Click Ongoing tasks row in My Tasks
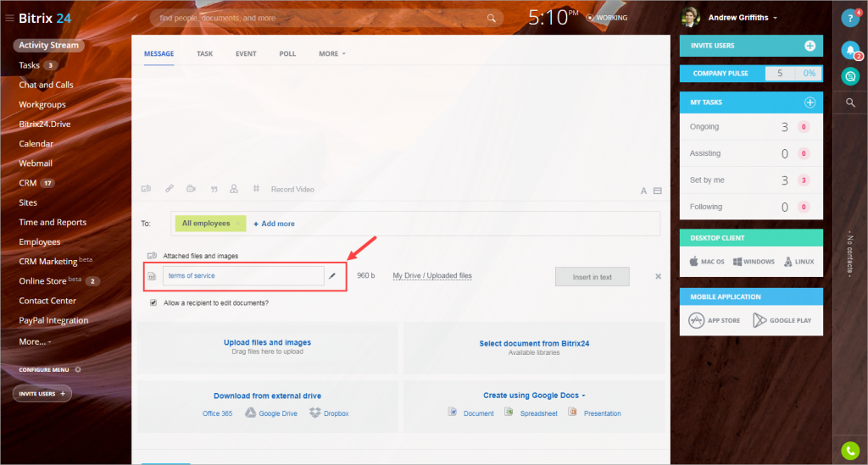The height and width of the screenshot is (465, 868). [x=751, y=126]
